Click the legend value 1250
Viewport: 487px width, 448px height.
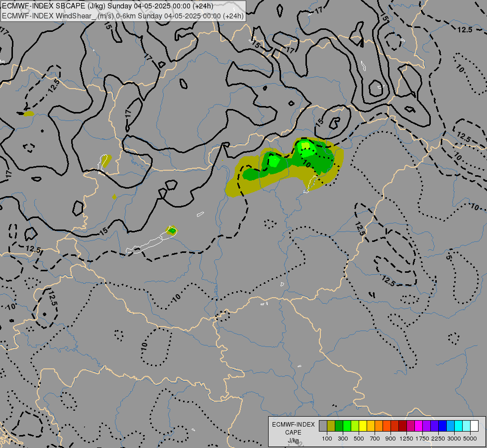tap(406, 439)
